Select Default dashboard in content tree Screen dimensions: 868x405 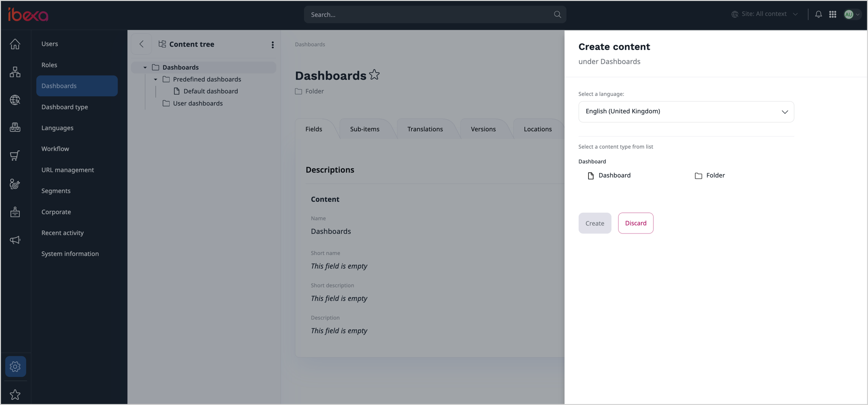(x=211, y=91)
